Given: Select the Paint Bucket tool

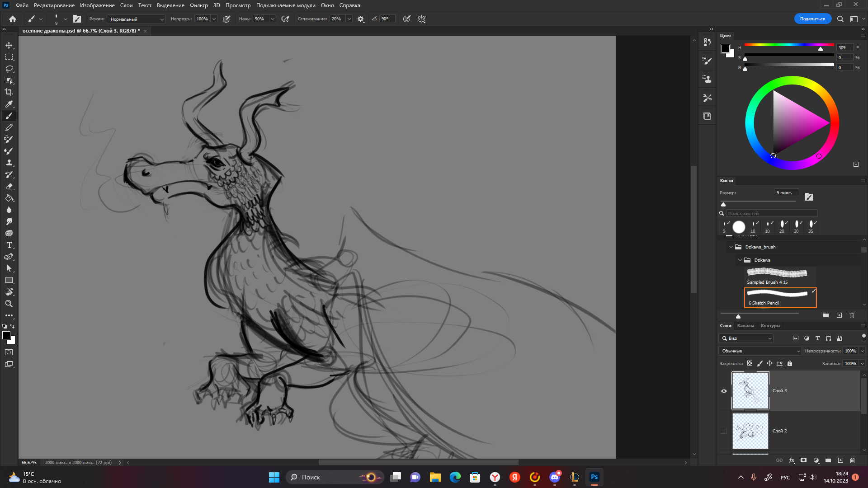Looking at the screenshot, I should [x=9, y=198].
